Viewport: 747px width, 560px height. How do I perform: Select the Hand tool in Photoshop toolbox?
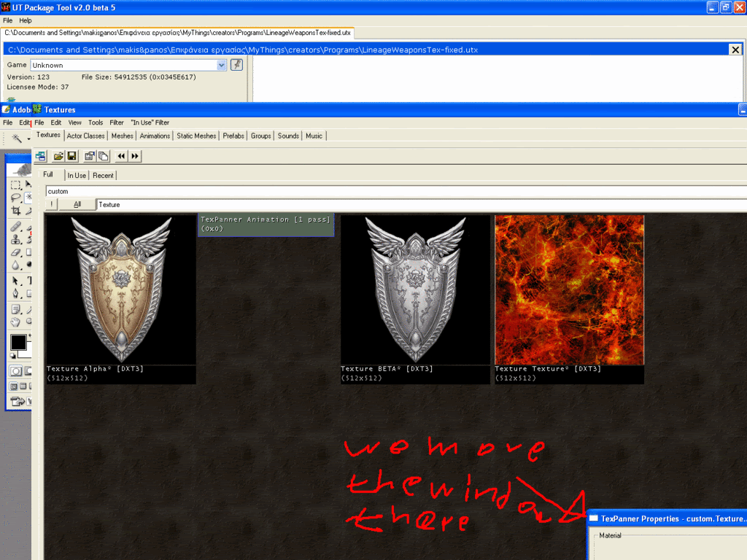click(x=16, y=322)
